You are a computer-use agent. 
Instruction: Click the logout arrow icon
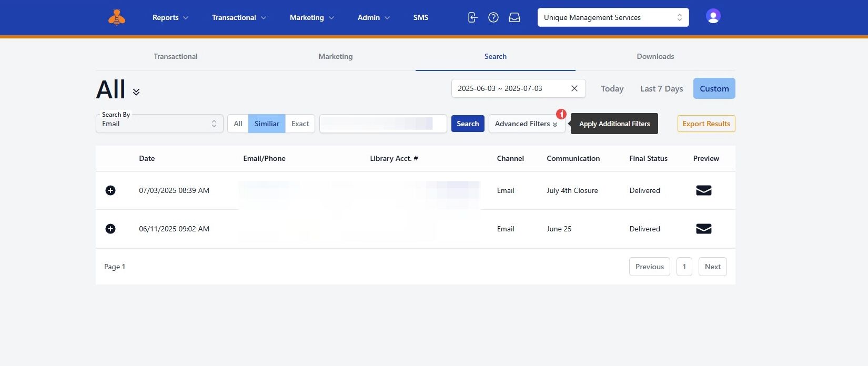tap(472, 17)
